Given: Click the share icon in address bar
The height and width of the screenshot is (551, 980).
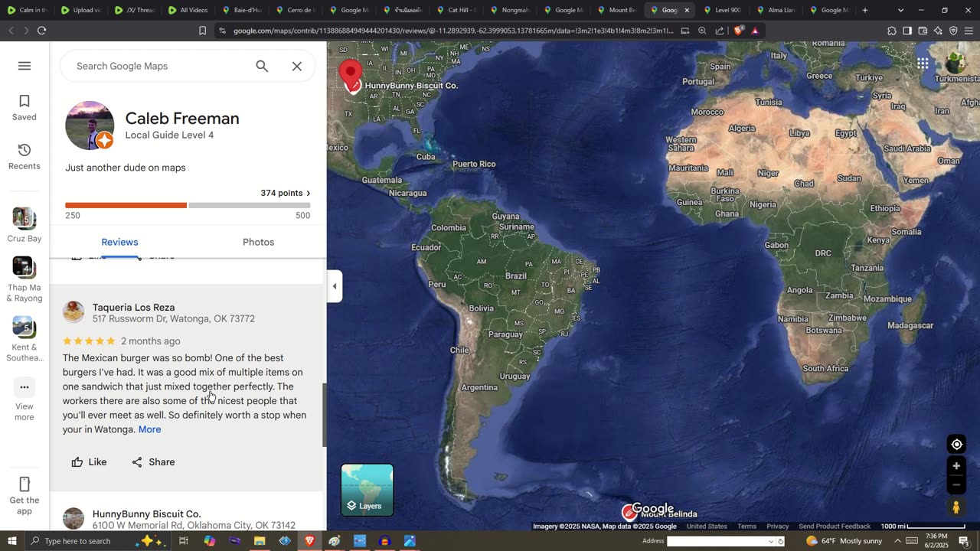Looking at the screenshot, I should (720, 31).
